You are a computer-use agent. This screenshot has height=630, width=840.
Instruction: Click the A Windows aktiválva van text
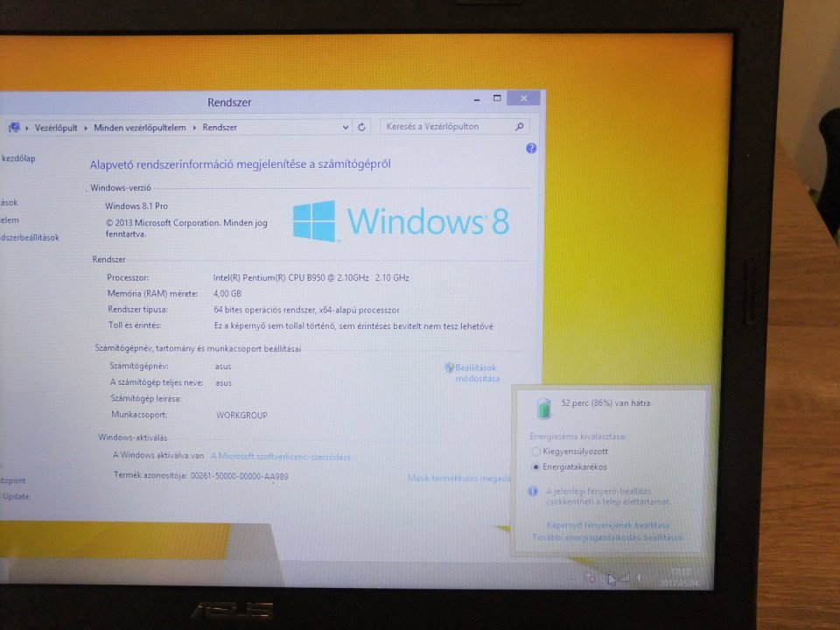click(x=158, y=455)
